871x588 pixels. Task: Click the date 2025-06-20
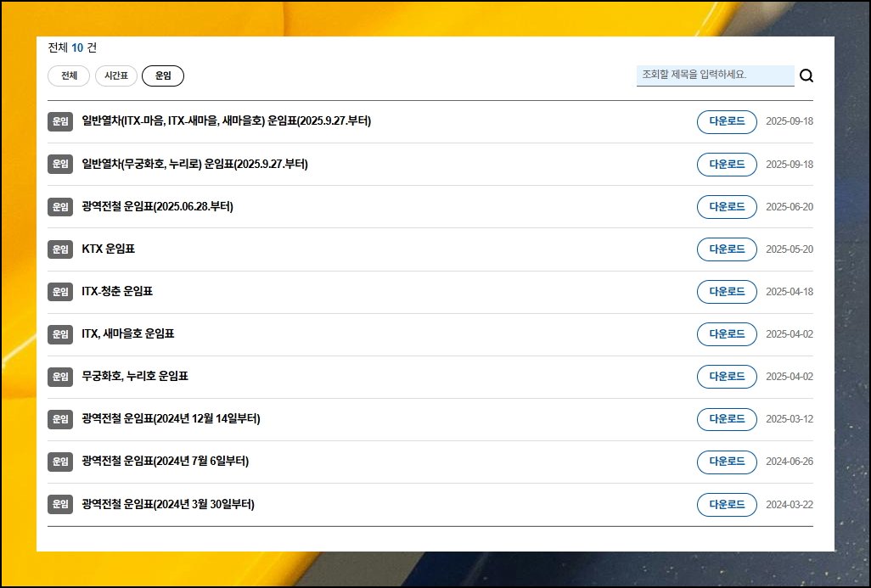(790, 206)
